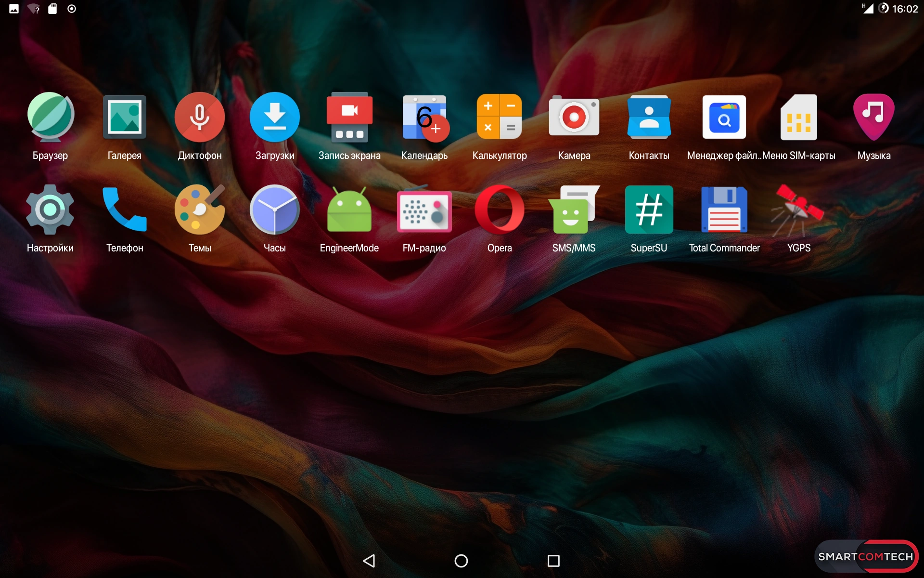Tap the Back navigation button

369,561
